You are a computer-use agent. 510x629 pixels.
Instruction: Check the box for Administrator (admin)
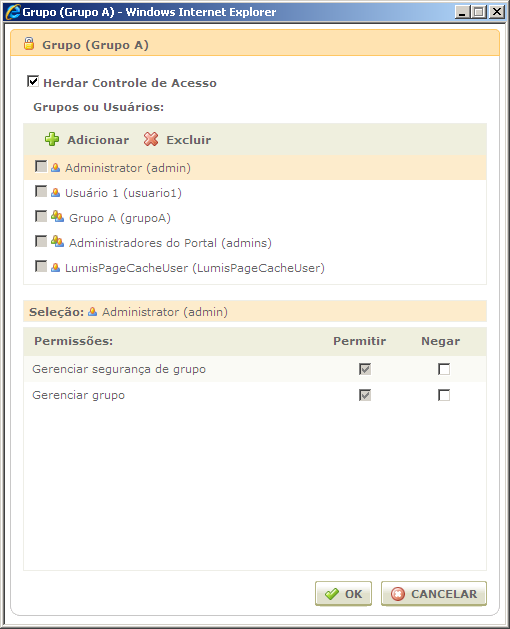(x=41, y=166)
